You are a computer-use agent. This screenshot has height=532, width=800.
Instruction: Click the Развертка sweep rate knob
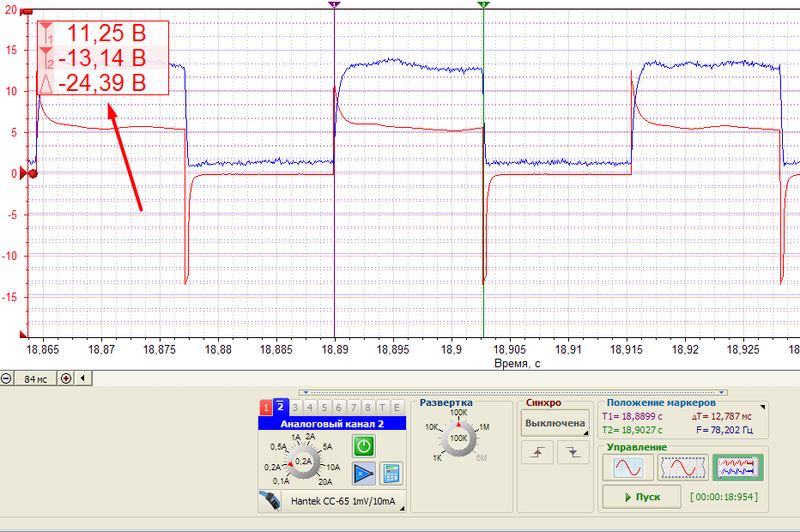pos(458,438)
